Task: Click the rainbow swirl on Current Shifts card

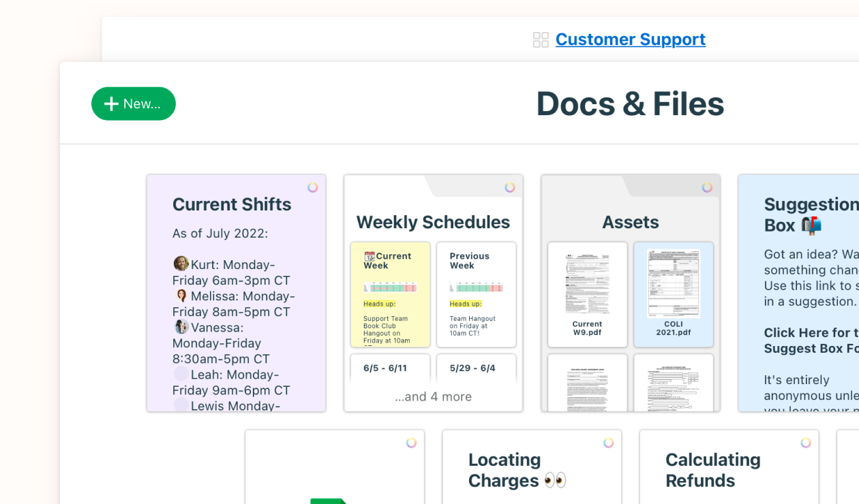Action: [314, 186]
